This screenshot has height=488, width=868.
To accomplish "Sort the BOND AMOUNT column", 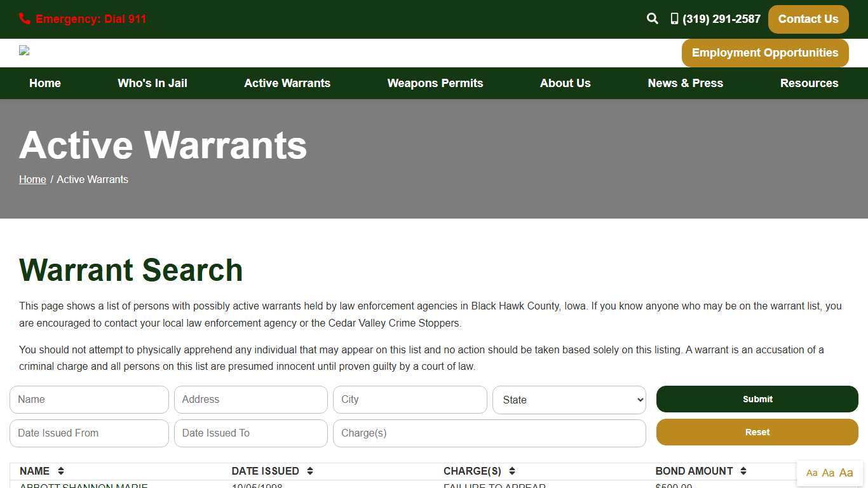I will (x=742, y=471).
